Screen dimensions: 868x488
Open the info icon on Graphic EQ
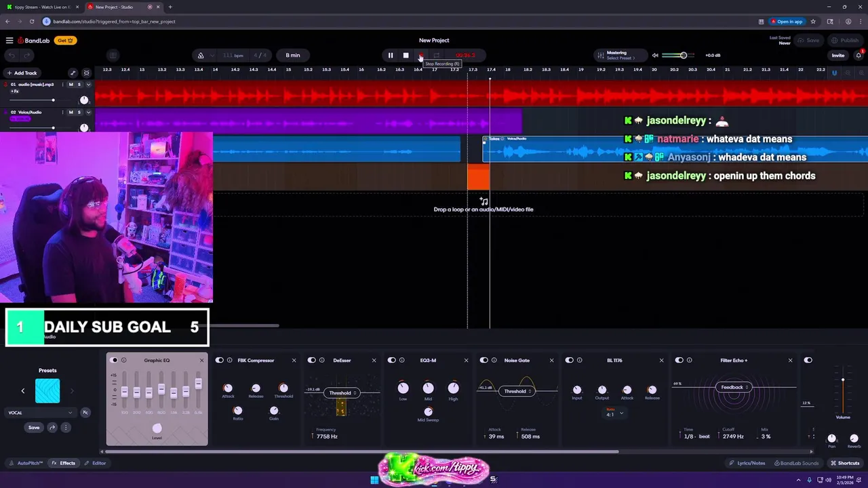(x=124, y=360)
